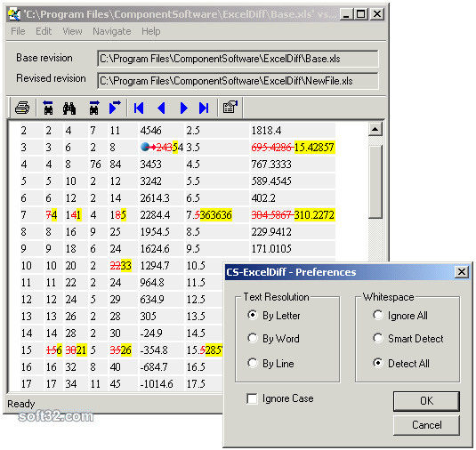Click the vertical scrollbar thumb
This screenshot has width=476, height=450.
(x=375, y=181)
